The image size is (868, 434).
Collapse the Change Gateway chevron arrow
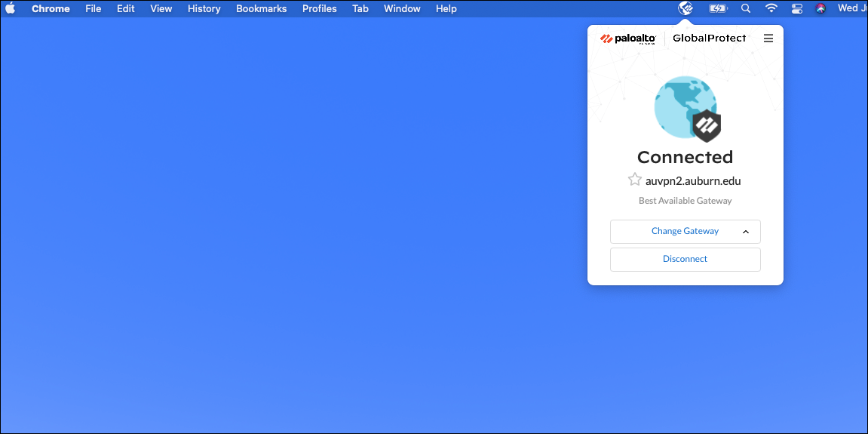point(746,232)
